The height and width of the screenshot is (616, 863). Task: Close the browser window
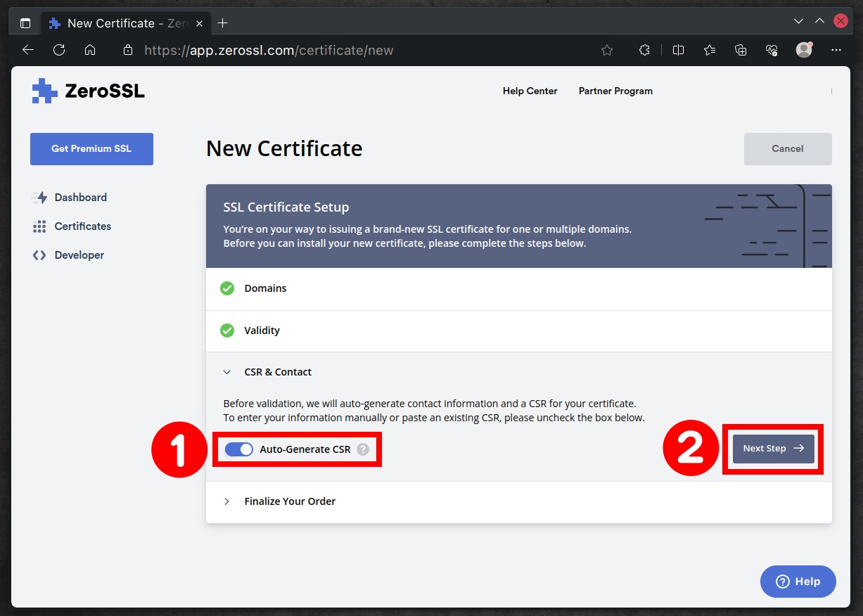point(840,21)
